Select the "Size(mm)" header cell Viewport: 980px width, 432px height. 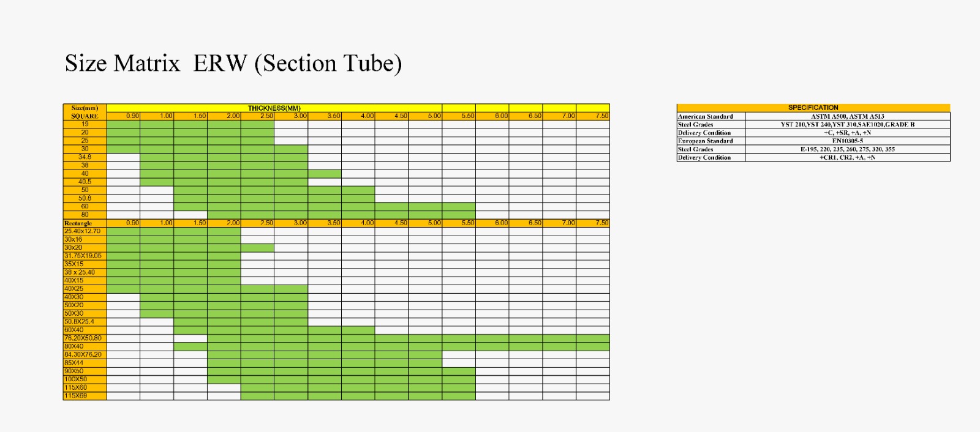click(x=85, y=108)
